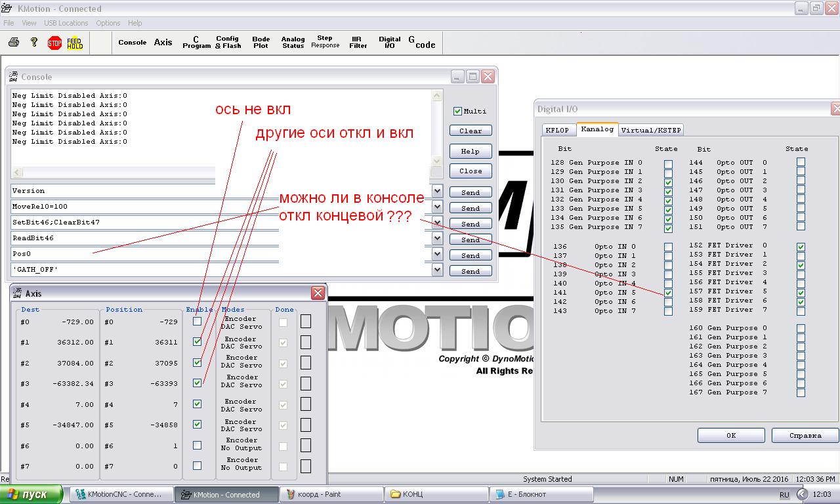Toggle bit 152 FET Driver 0 state

801,247
